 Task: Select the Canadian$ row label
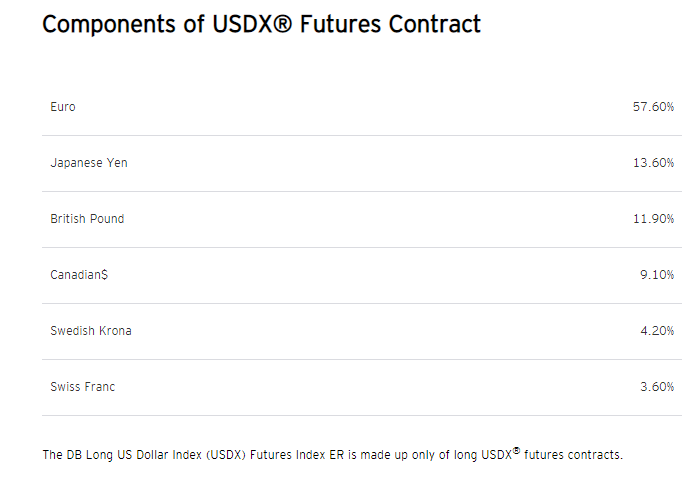(79, 275)
